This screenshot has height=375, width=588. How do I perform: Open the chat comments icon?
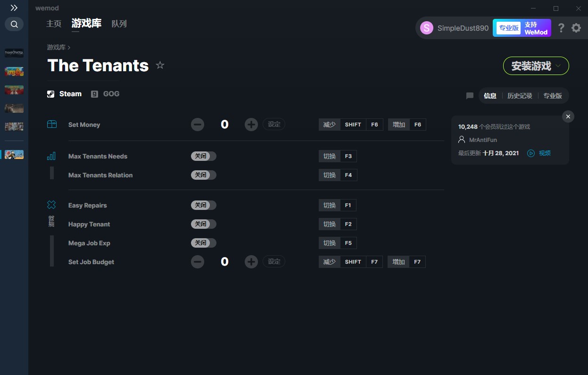(x=470, y=96)
